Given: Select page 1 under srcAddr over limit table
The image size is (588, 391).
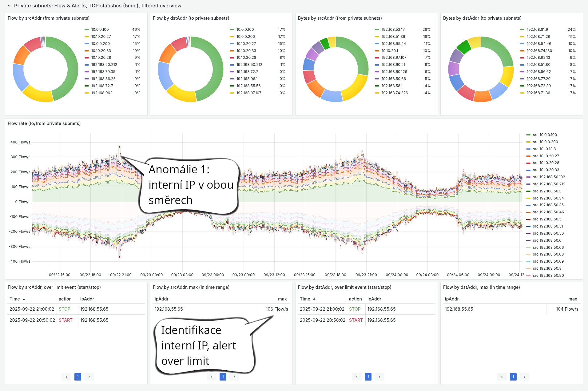Looking at the screenshot, I should [x=78, y=377].
